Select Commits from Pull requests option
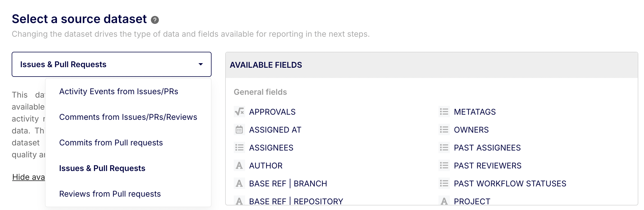The height and width of the screenshot is (210, 644). point(111,143)
